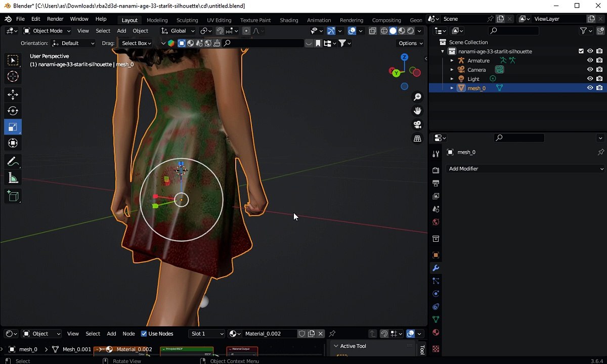Toggle proportional editing in header
This screenshot has height=364, width=607.
coord(246,31)
